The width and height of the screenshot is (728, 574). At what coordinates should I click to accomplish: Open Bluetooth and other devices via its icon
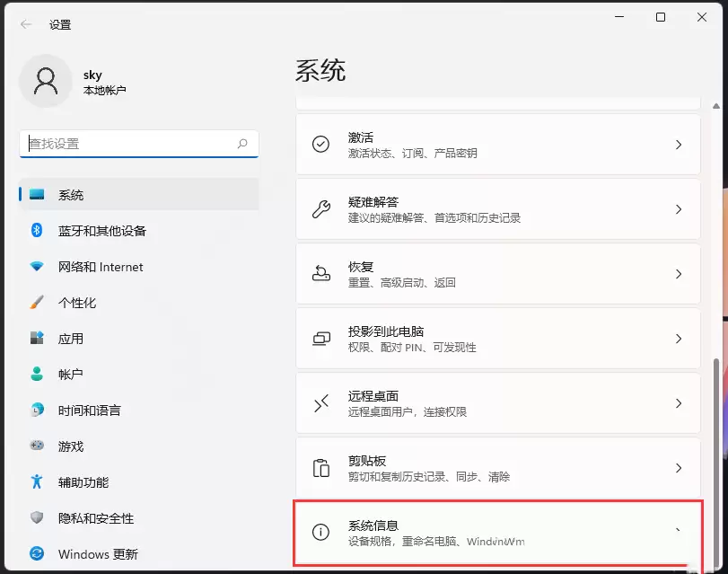tap(37, 231)
